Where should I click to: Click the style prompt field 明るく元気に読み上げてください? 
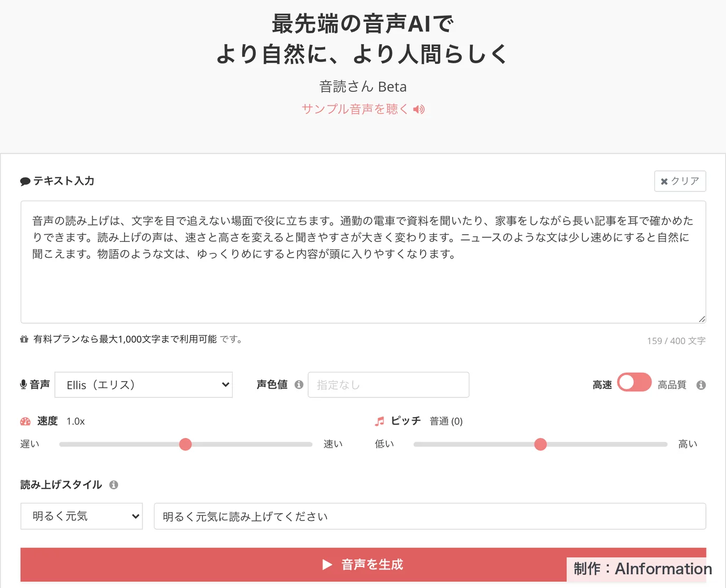pyautogui.click(x=430, y=516)
